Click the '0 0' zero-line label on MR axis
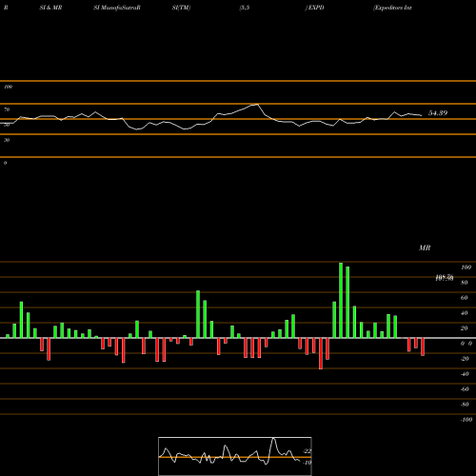 pos(466,344)
